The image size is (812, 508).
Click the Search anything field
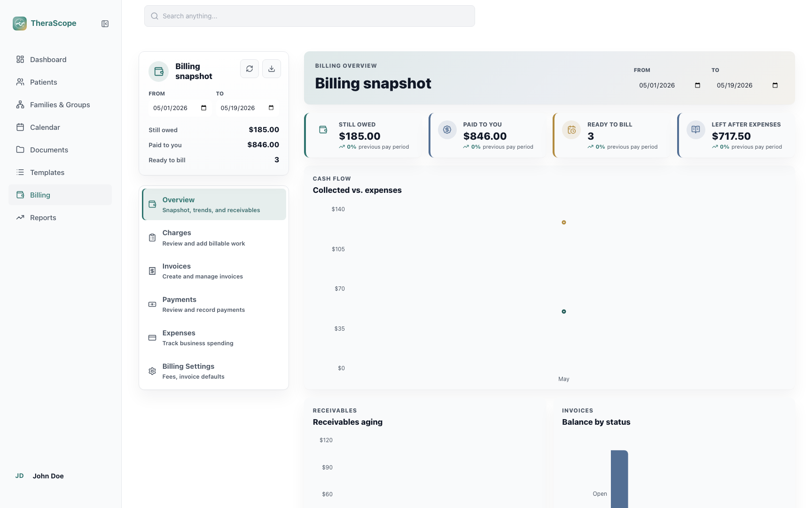310,16
